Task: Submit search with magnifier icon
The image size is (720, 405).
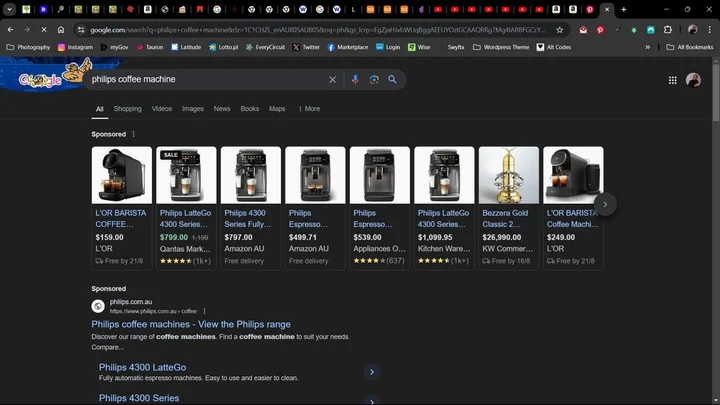Action: tap(392, 79)
